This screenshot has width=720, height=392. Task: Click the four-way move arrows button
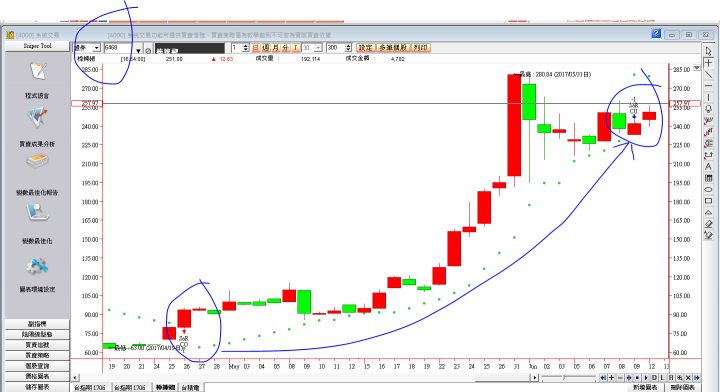click(629, 378)
